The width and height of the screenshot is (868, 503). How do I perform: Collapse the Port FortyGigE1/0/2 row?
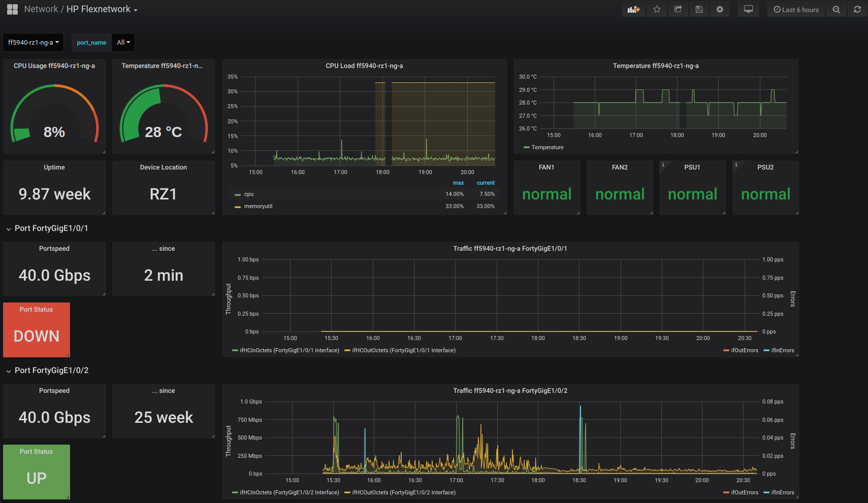coord(51,371)
